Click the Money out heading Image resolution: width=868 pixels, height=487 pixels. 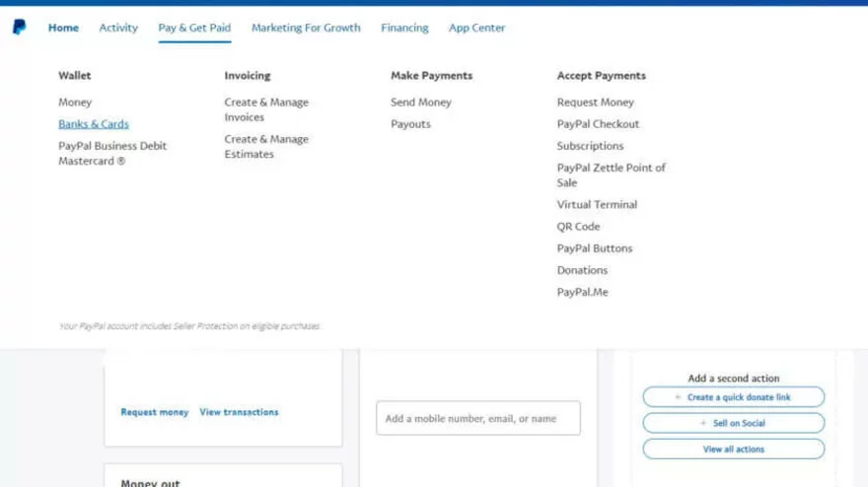click(x=150, y=483)
